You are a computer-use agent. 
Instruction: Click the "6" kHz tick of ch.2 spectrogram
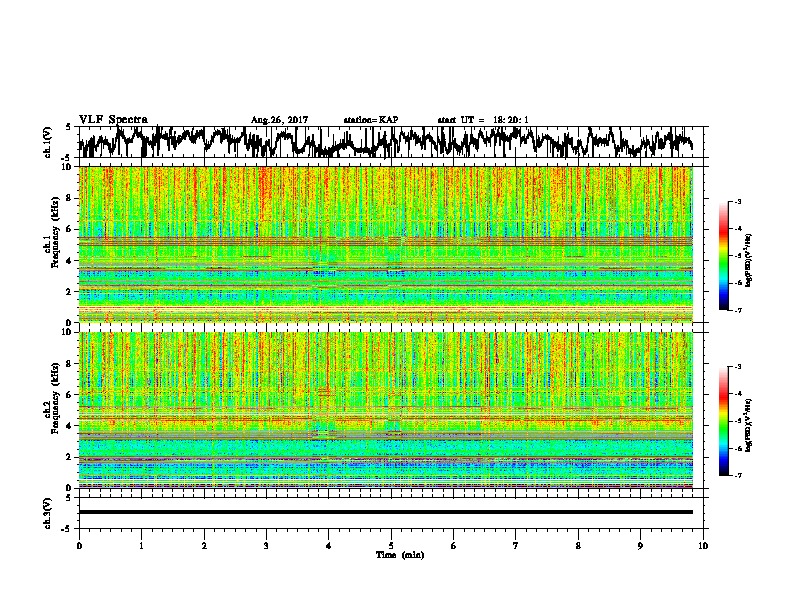click(70, 394)
